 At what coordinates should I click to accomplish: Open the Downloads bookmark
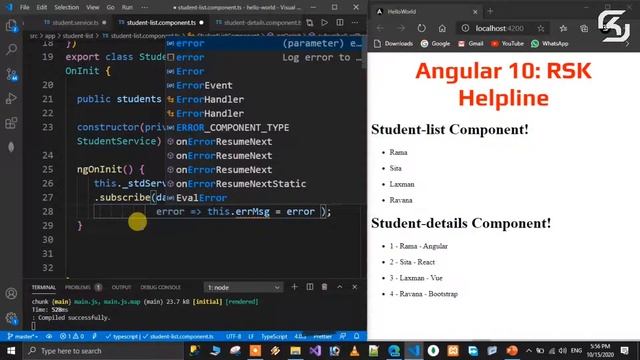click(393, 44)
